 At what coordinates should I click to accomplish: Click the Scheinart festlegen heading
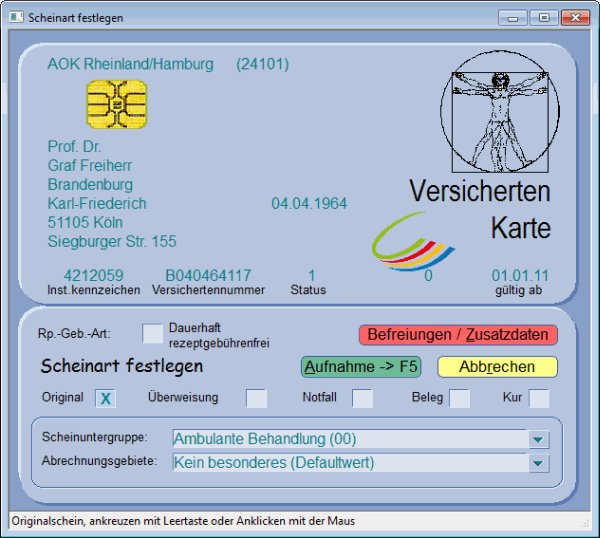(122, 366)
